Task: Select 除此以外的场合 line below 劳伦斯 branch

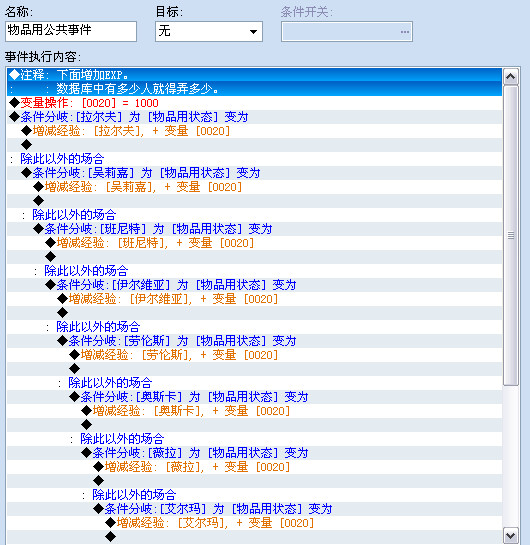Action: [x=255, y=383]
